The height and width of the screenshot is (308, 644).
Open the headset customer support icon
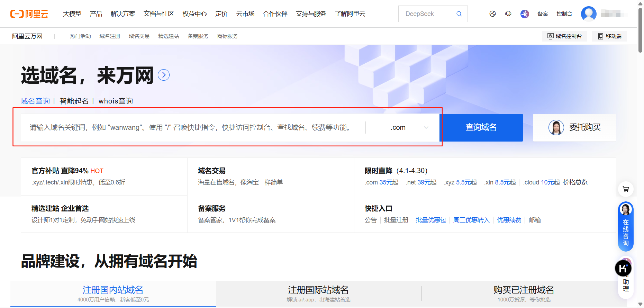(x=508, y=14)
